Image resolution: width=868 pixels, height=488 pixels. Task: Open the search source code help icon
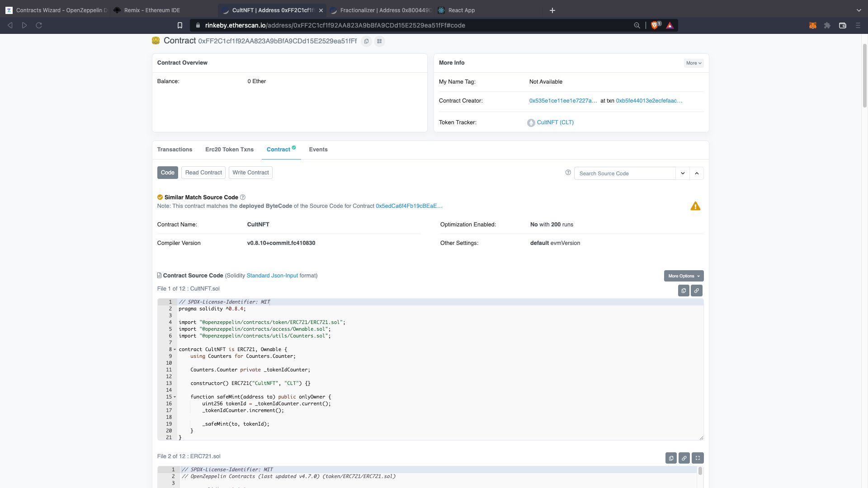point(568,173)
